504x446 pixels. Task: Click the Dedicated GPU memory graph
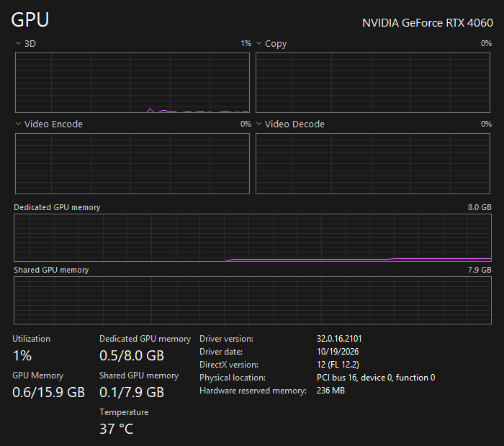253,238
